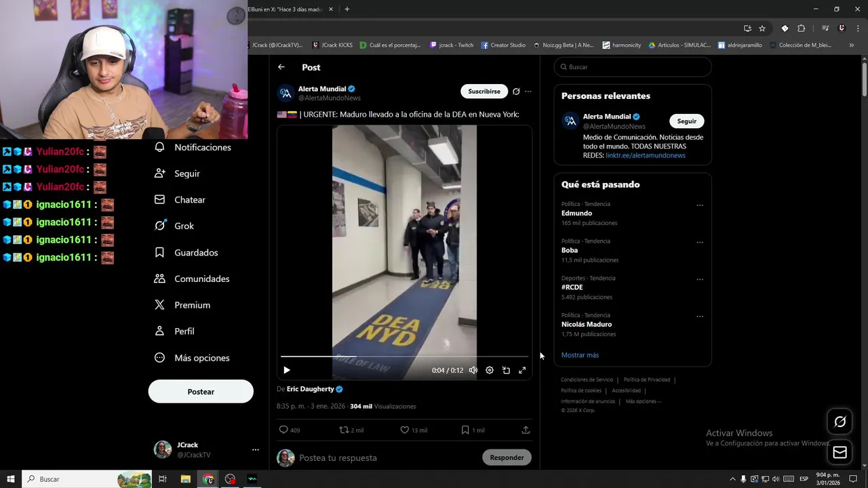Open Task View on the taskbar
868x488 pixels.
click(163, 479)
